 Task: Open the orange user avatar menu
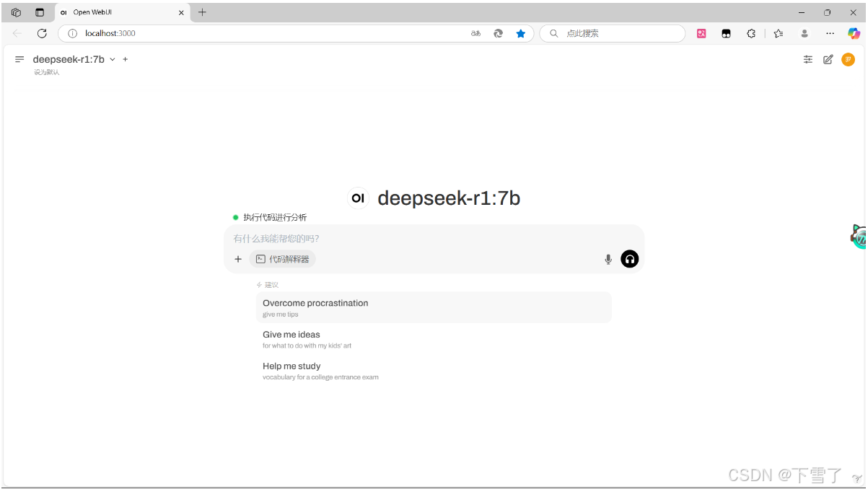849,59
